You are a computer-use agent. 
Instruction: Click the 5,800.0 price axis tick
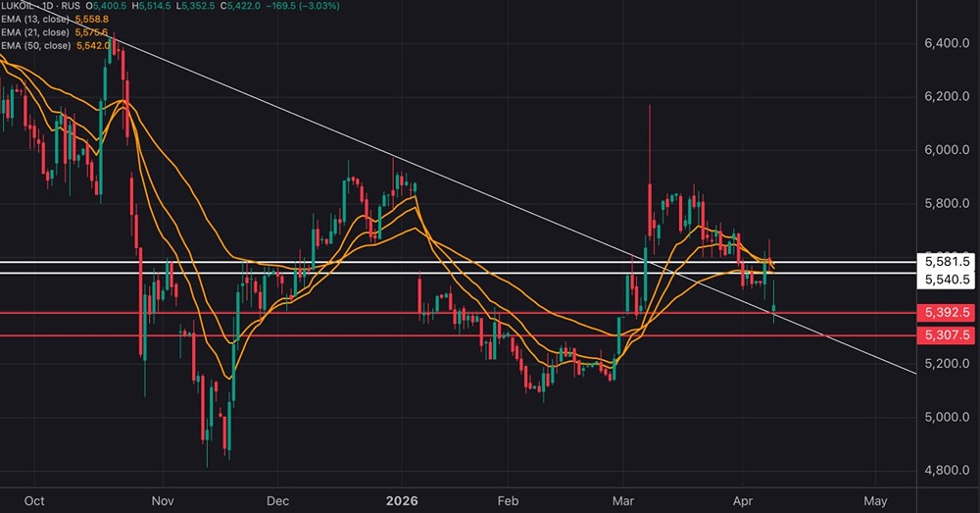947,203
